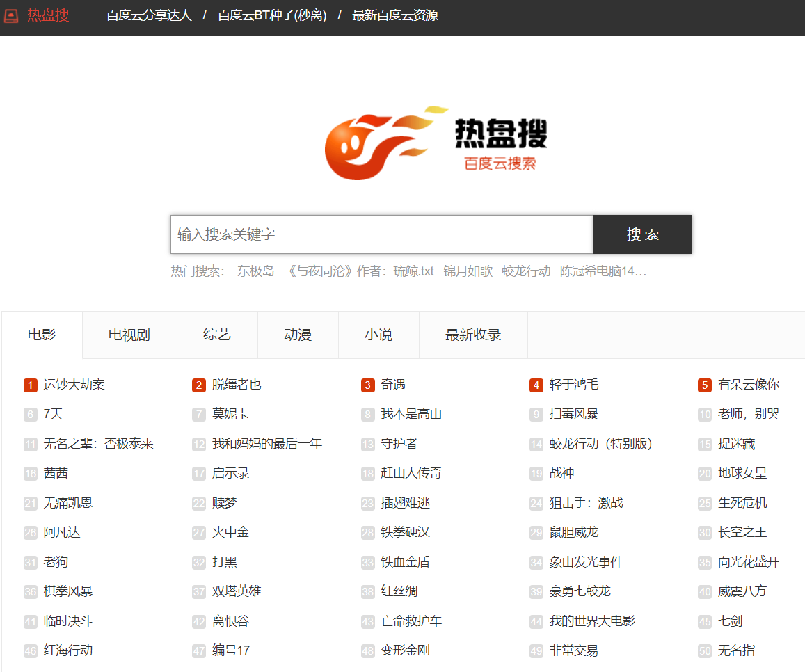
Task: Open 百度云BT种子(秒离) navigation link
Action: coord(272,15)
